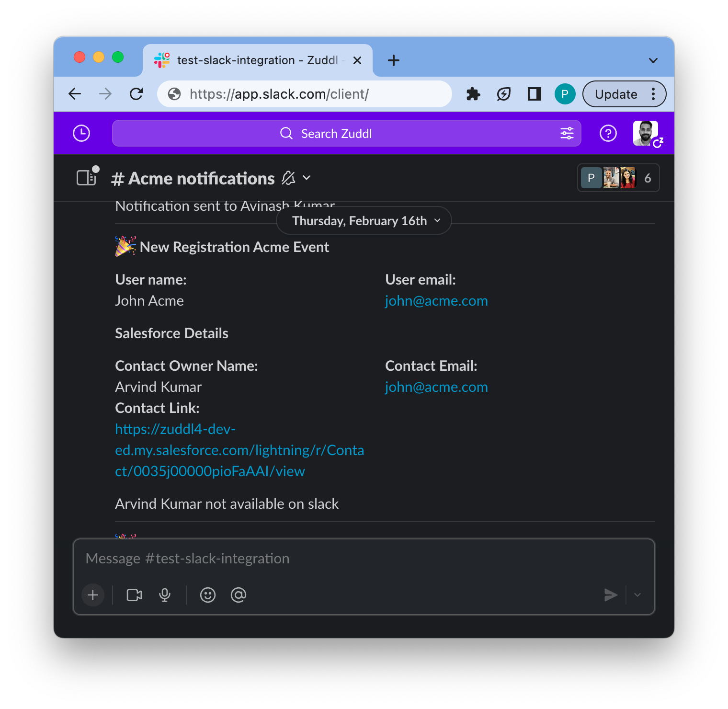Viewport: 728px width, 709px height.
Task: Click 'Salesforce Details' heading text
Action: pos(172,333)
